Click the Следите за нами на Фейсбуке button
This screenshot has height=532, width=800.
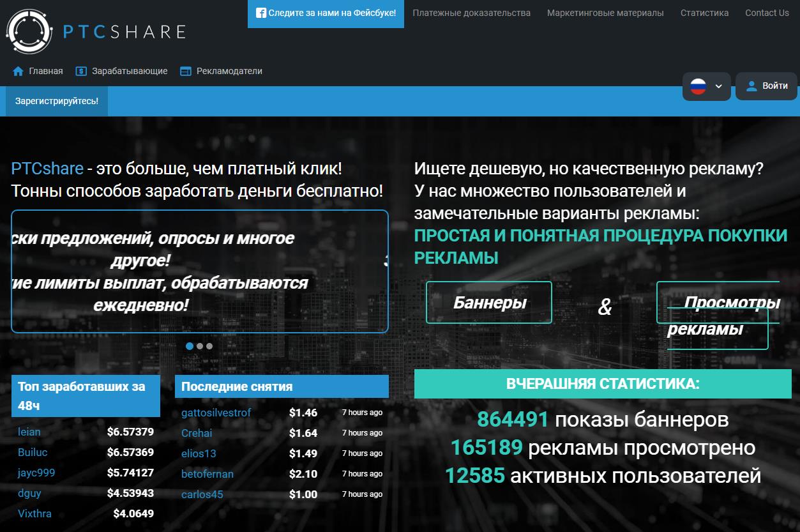326,13
